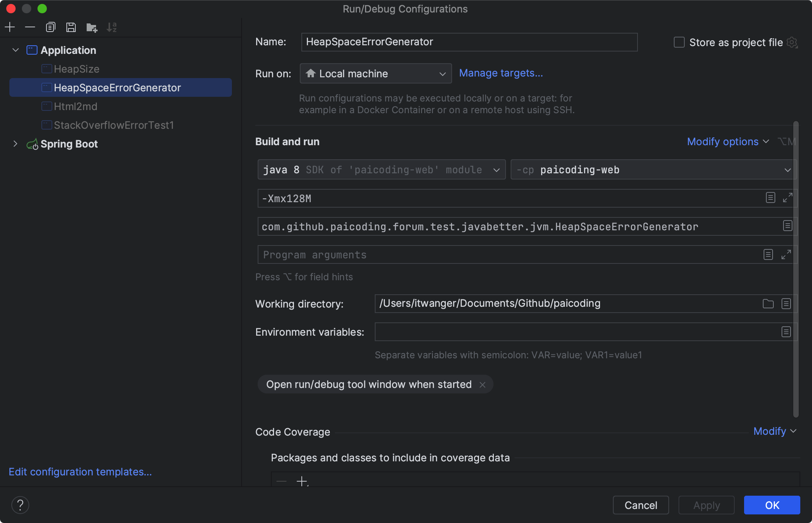Open environment variables editor icon
812x523 pixels.
[786, 332]
